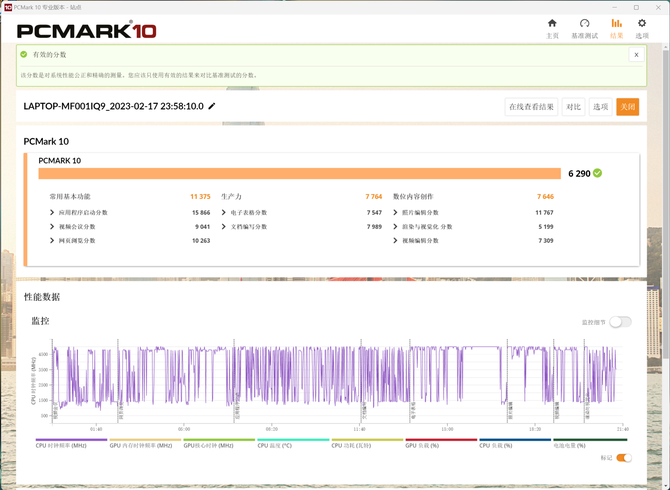Click the green validity check next to 6 290
This screenshot has height=490, width=670.
tap(597, 173)
